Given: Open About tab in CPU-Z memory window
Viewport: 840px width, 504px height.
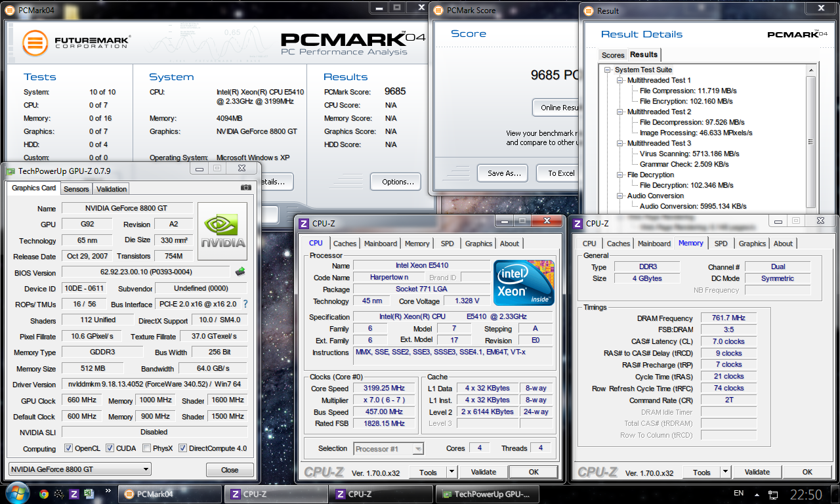Looking at the screenshot, I should point(783,243).
